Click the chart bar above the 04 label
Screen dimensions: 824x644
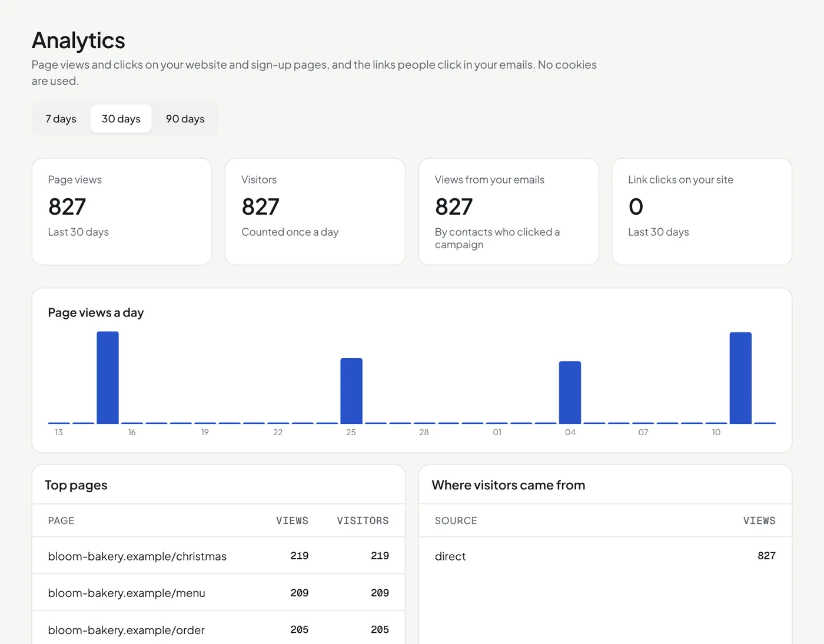(570, 392)
